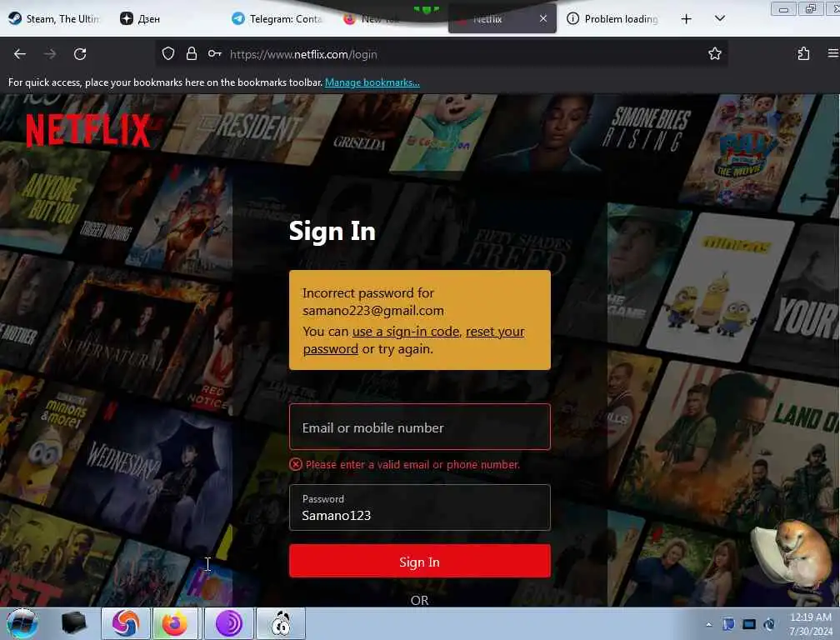Minimize the Firefox window
Image resolution: width=840 pixels, height=640 pixels.
(783, 8)
